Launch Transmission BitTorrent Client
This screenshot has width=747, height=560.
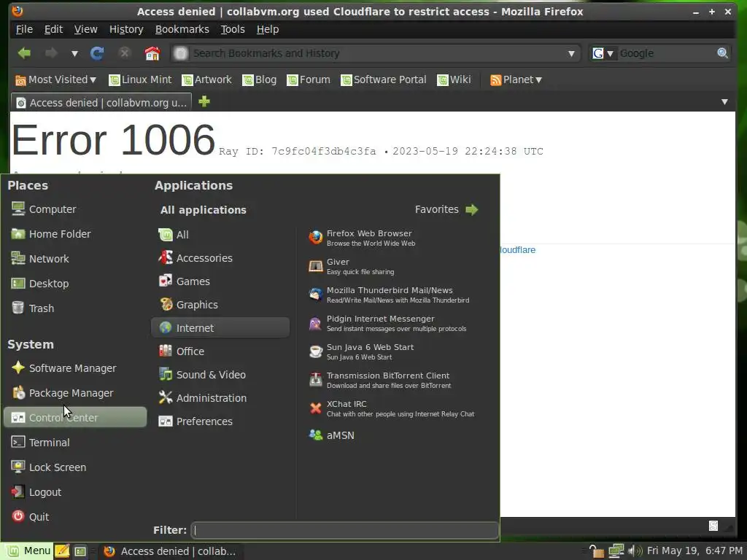[393, 380]
